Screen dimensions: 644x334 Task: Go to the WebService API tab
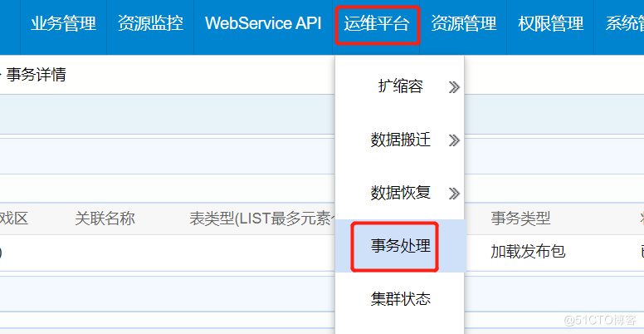263,24
